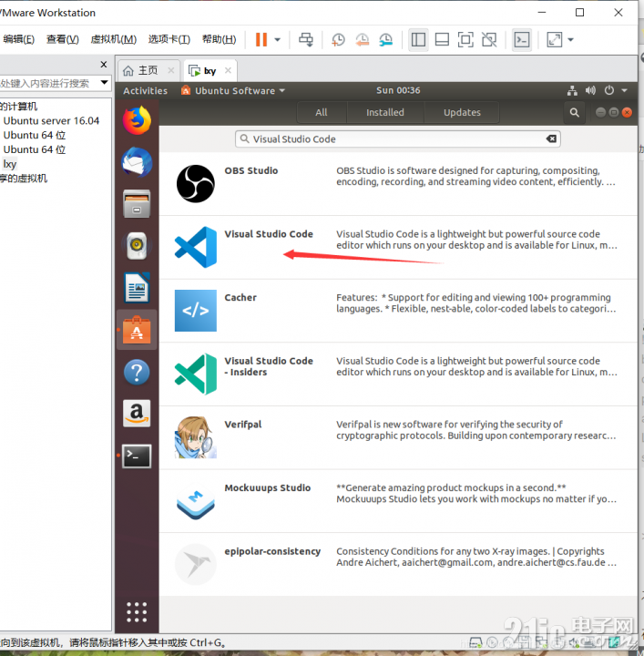Switch to the Updates tab
Image resolution: width=644 pixels, height=656 pixels.
pyautogui.click(x=462, y=112)
